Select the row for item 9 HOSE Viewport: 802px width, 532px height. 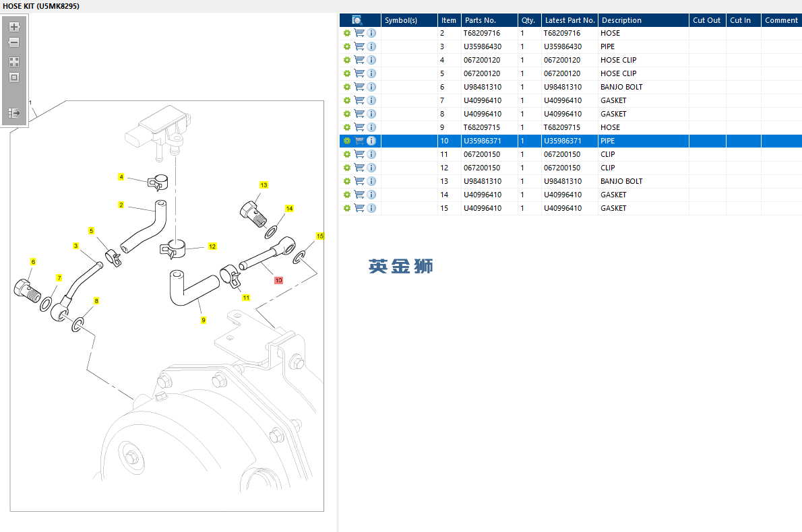pos(570,127)
